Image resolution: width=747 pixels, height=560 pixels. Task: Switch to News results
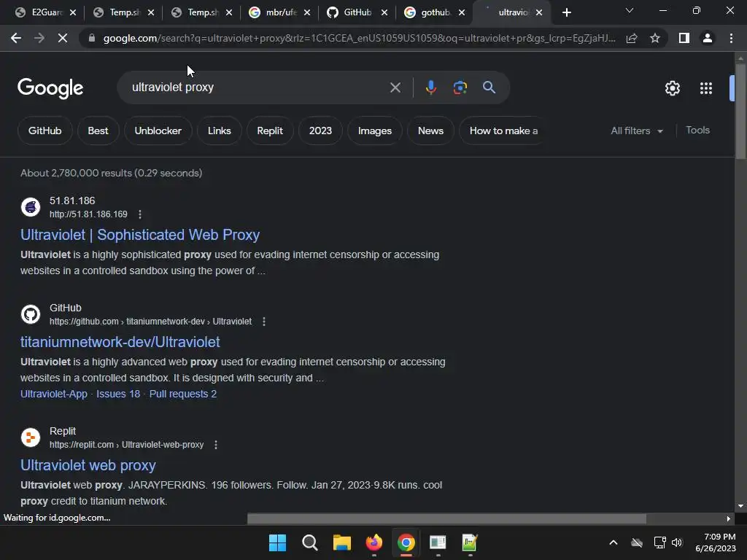[x=430, y=131]
